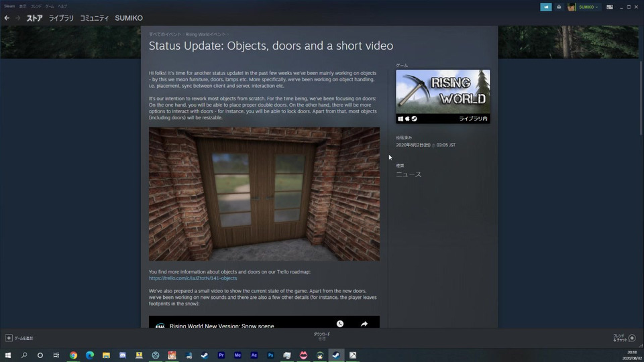Open the Rising Worldイベント breadcrumb link
644x362 pixels.
[x=205, y=34]
